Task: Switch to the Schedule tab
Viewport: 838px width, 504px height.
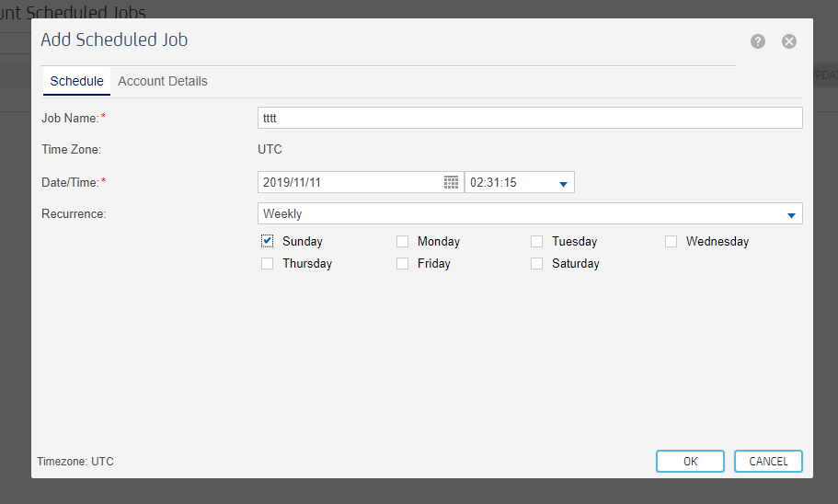Action: [76, 81]
